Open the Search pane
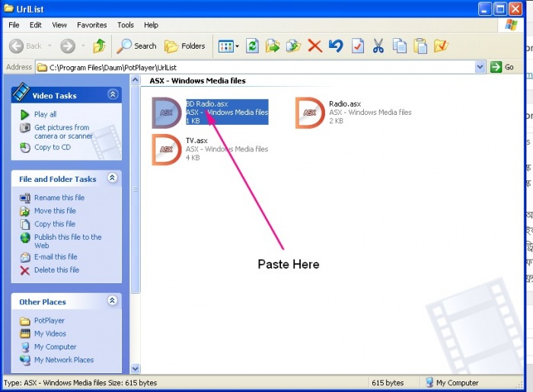The image size is (533, 392). (136, 46)
